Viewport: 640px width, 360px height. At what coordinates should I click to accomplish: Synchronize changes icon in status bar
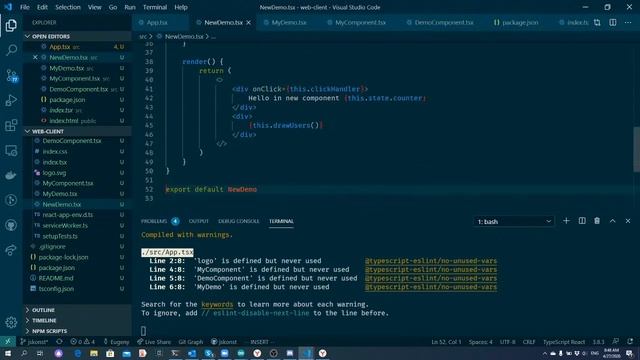[60, 342]
